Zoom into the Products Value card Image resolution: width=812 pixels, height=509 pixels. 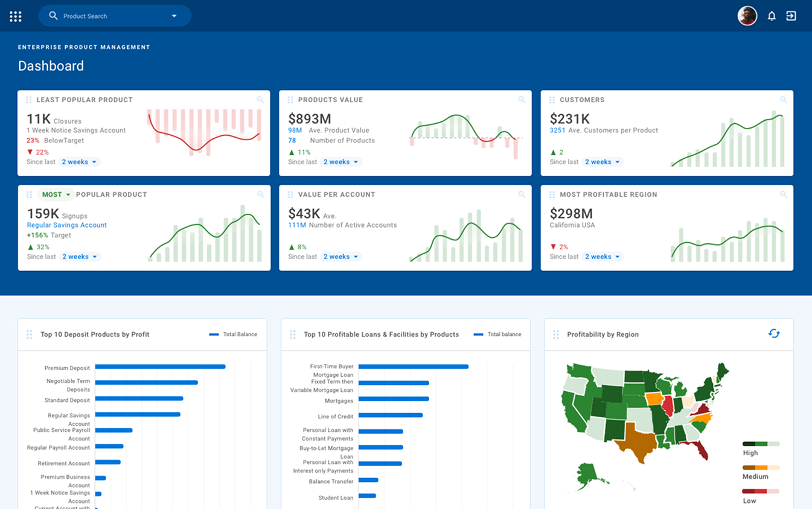tap(522, 100)
